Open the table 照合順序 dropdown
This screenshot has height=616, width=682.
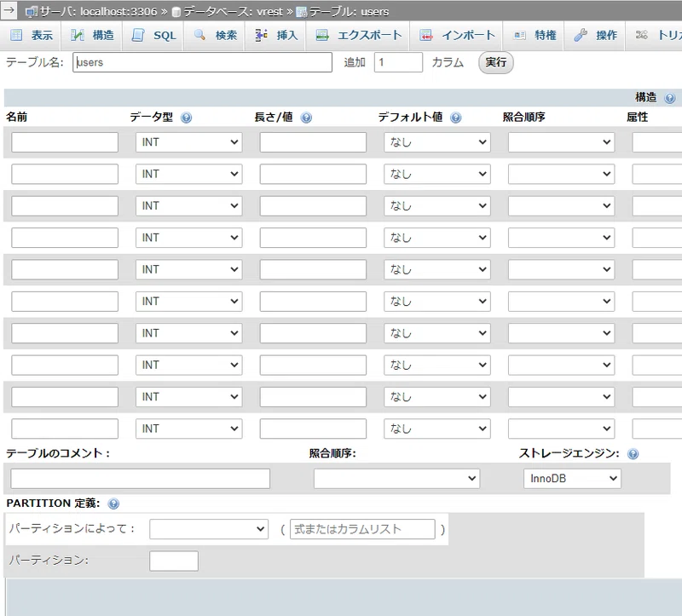(x=396, y=478)
